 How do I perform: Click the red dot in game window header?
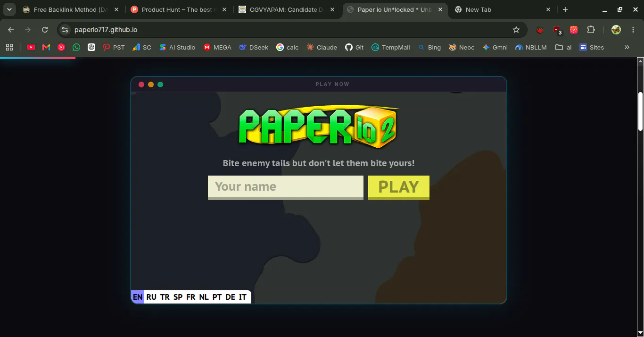tap(141, 84)
